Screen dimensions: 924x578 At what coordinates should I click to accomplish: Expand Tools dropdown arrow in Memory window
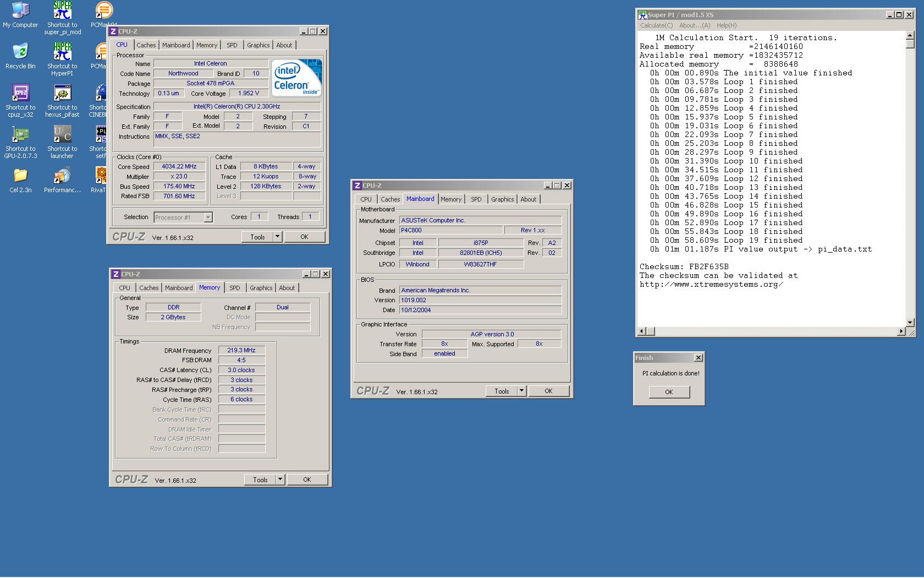280,479
